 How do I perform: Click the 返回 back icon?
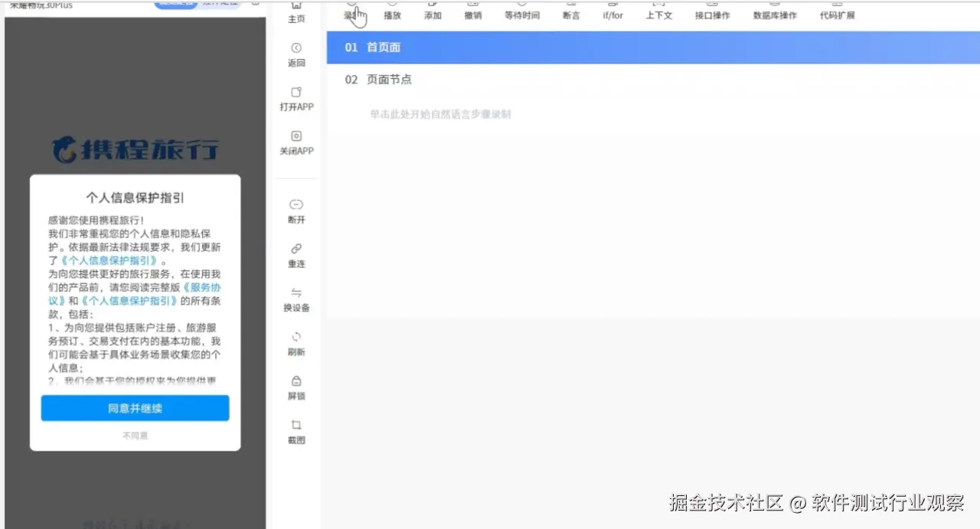tap(296, 48)
